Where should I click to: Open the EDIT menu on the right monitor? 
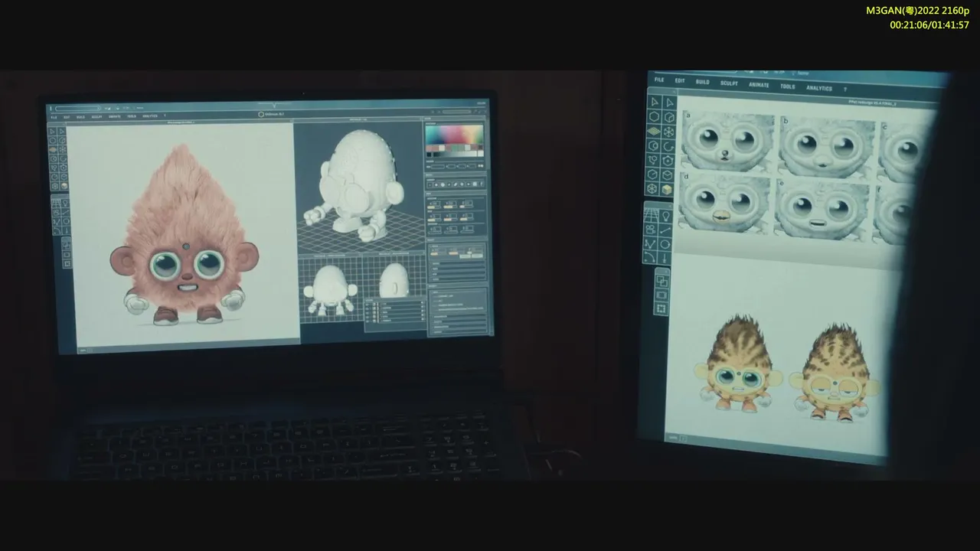[680, 80]
